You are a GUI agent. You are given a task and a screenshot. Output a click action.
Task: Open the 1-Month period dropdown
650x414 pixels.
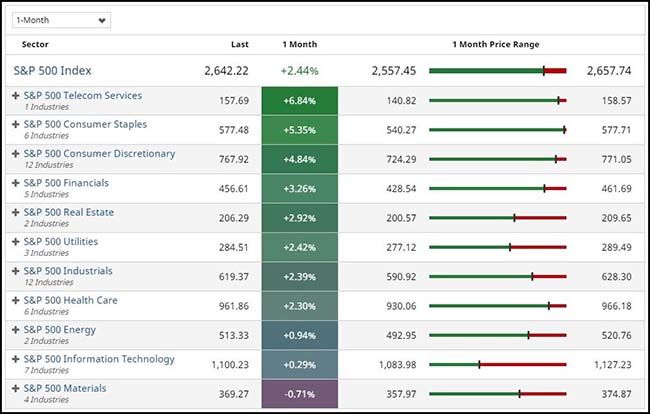(61, 20)
